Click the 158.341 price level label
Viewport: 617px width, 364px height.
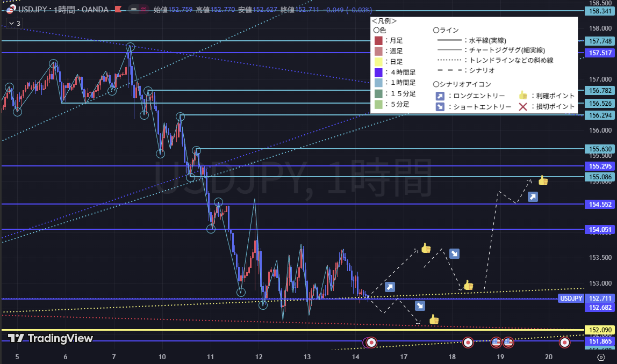point(599,11)
